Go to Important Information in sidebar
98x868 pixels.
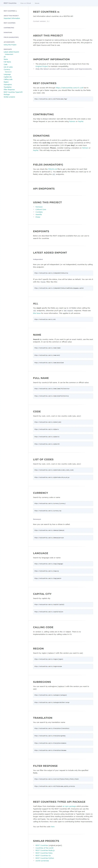[12, 18]
